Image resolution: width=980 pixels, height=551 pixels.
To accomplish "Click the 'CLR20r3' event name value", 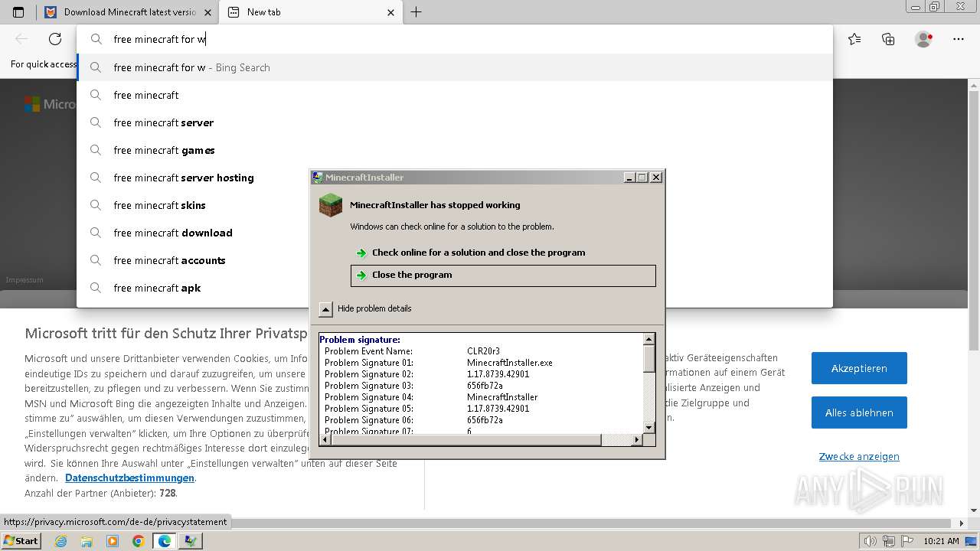I will pos(483,351).
